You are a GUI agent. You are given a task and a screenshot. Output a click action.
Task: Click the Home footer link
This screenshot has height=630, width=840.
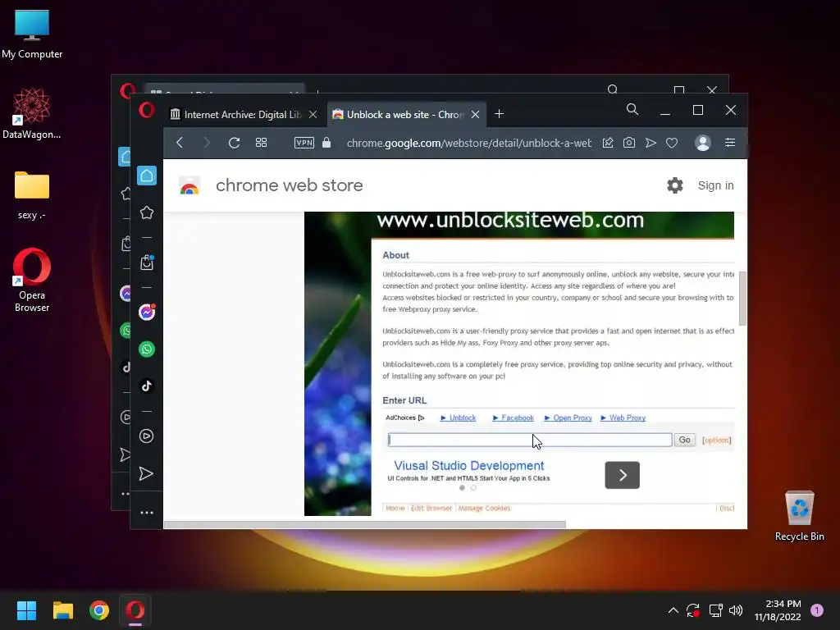coord(395,509)
